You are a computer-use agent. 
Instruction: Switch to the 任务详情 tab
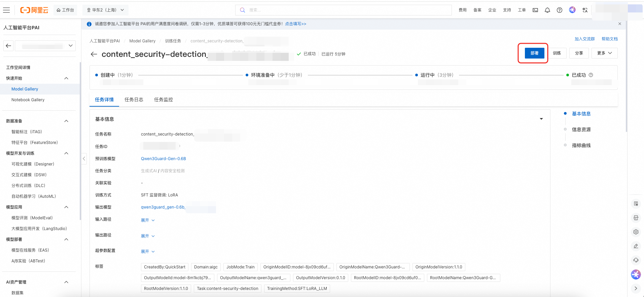104,100
